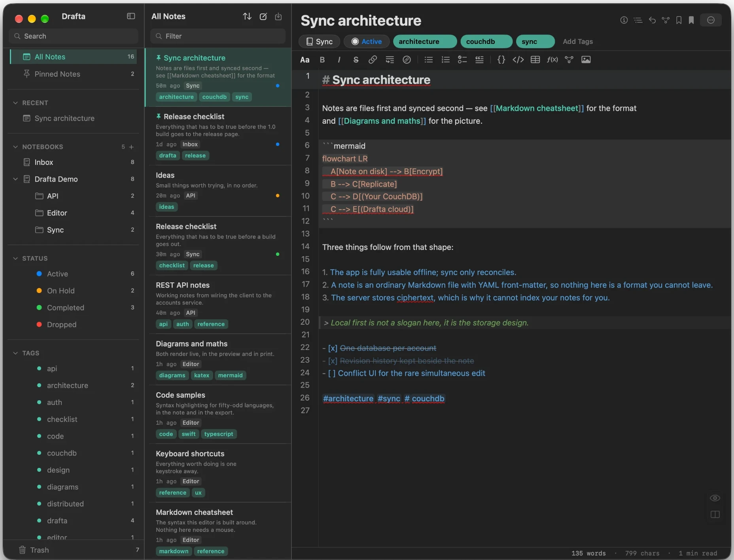This screenshot has height=560, width=734.
Task: Apply bold formatting
Action: [322, 60]
